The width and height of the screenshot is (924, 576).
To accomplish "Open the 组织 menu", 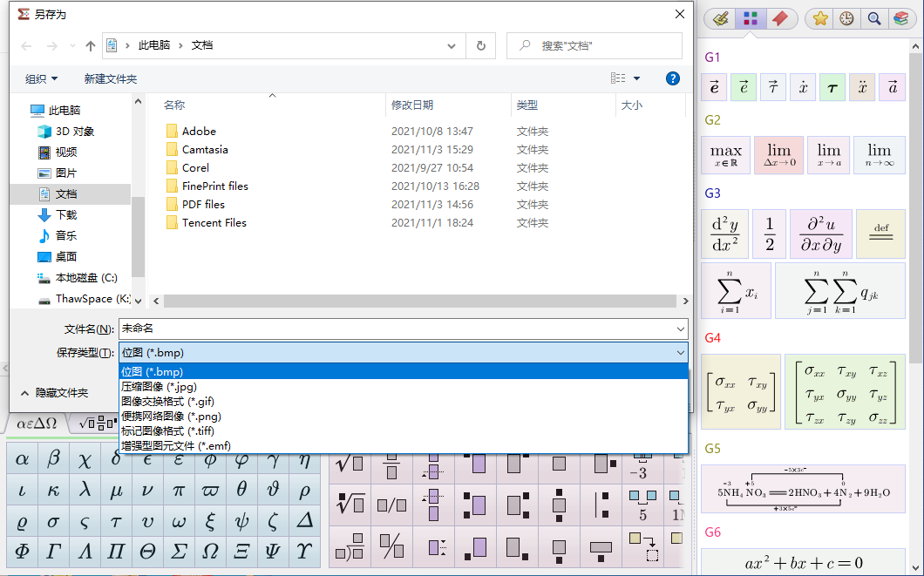I will 41,79.
